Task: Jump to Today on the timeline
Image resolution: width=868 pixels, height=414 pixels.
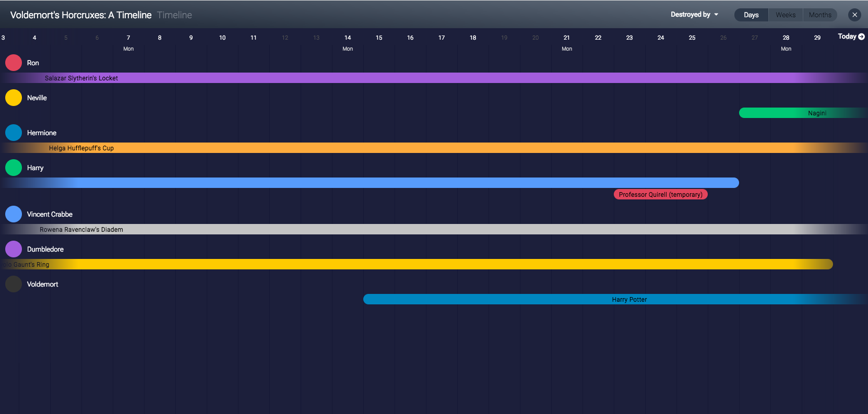Action: 851,37
